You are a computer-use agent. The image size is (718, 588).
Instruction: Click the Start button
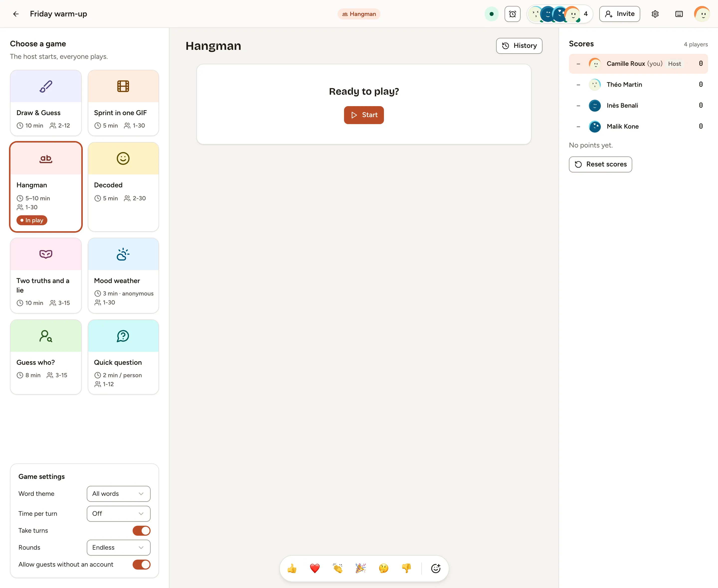(364, 115)
